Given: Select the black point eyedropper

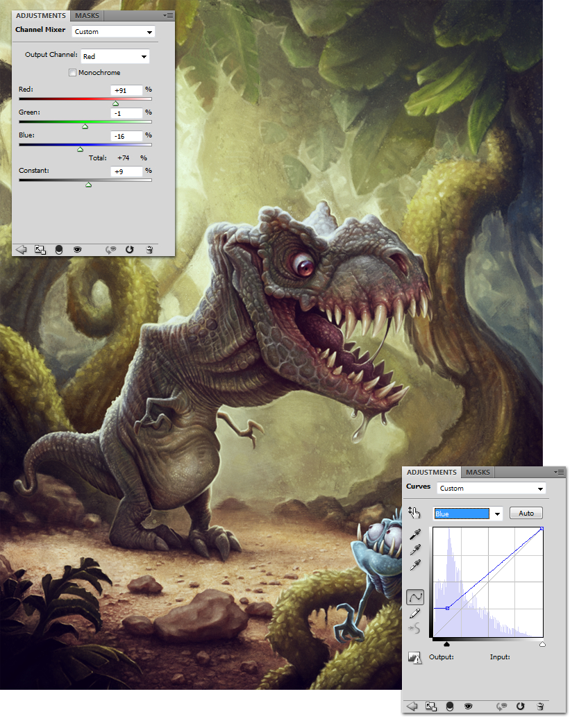Looking at the screenshot, I should pos(415,534).
